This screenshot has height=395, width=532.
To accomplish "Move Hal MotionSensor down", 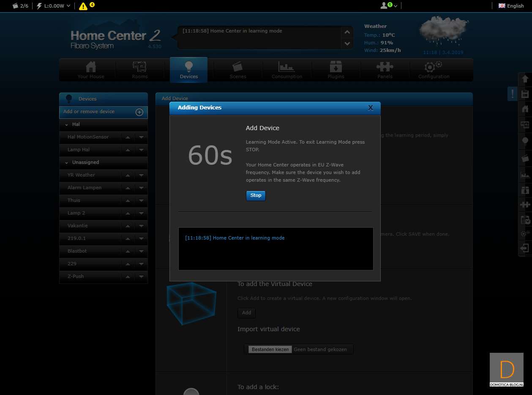I will tap(141, 137).
